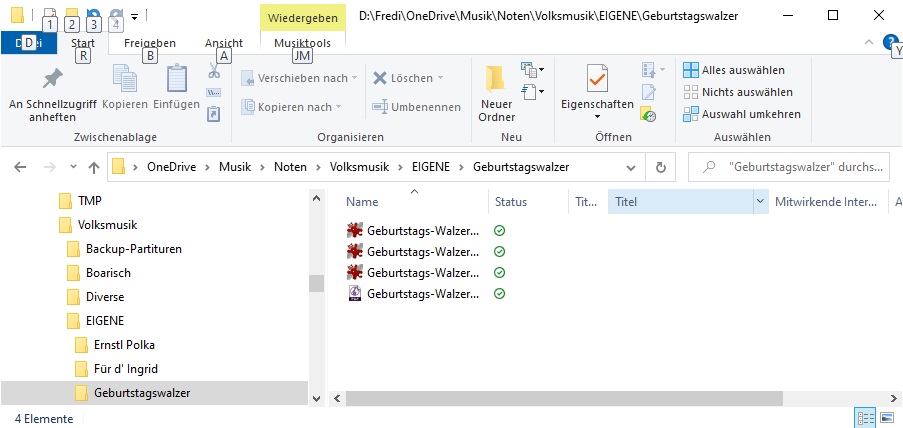
Task: Open the Titel column filter dropdown
Action: pyautogui.click(x=760, y=201)
